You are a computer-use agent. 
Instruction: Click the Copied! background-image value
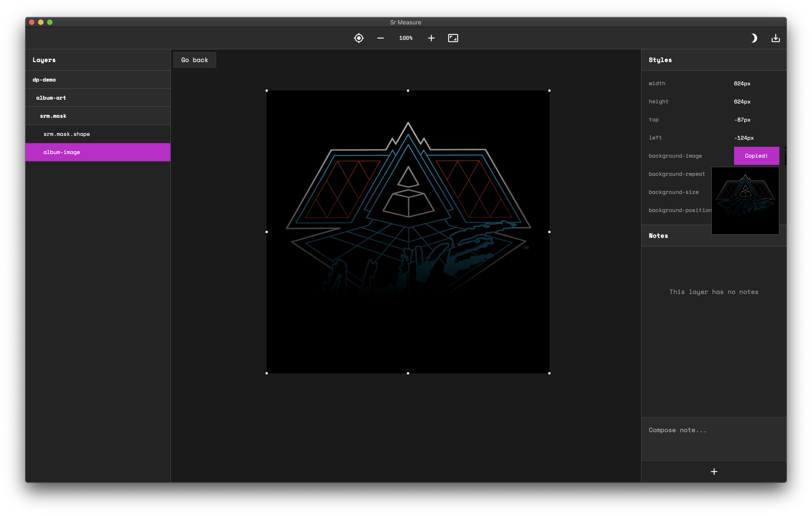click(x=756, y=156)
